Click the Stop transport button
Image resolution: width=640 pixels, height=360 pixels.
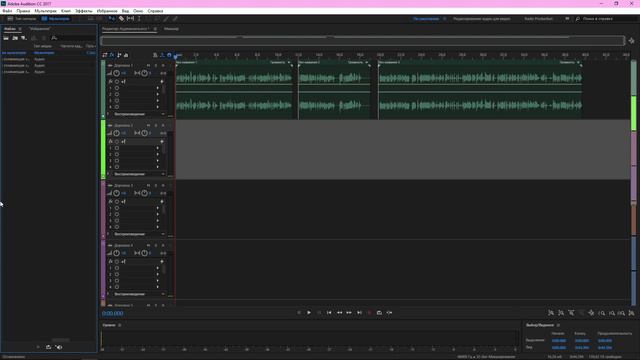299,313
